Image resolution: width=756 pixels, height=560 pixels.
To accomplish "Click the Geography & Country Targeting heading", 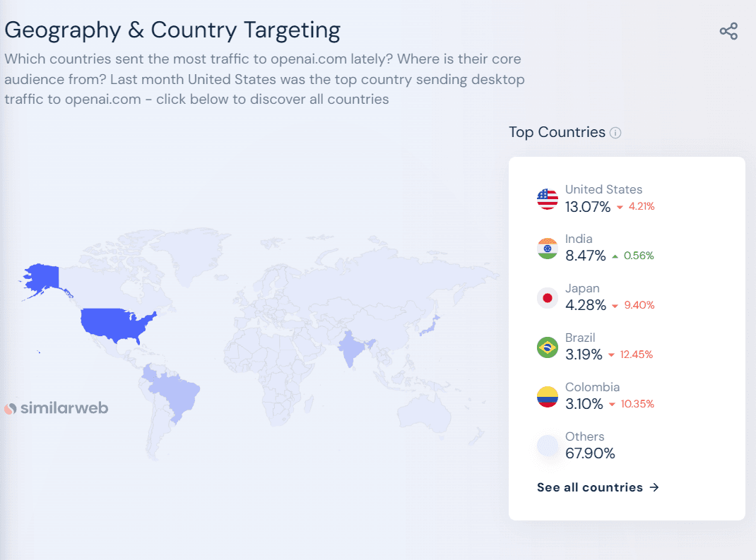I will 172,30.
